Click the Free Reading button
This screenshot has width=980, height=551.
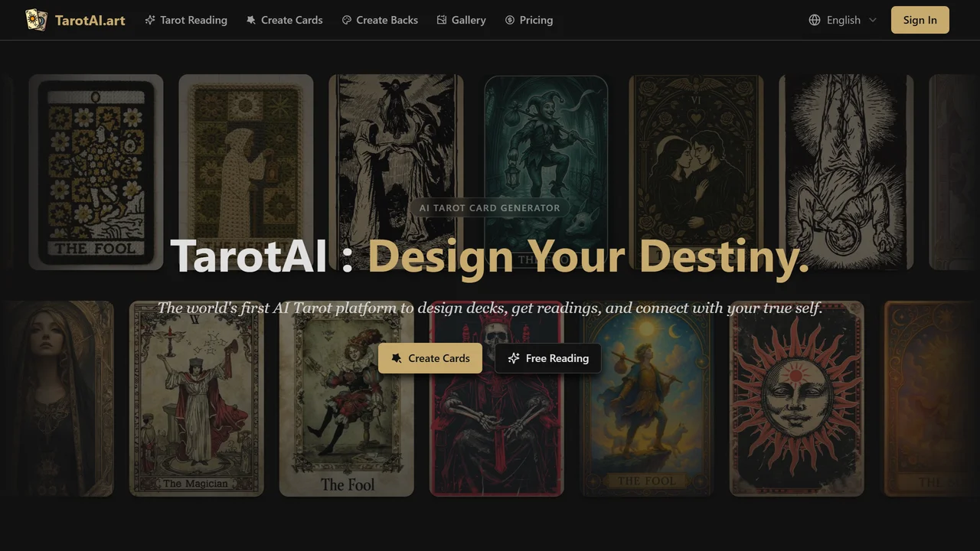pyautogui.click(x=548, y=358)
